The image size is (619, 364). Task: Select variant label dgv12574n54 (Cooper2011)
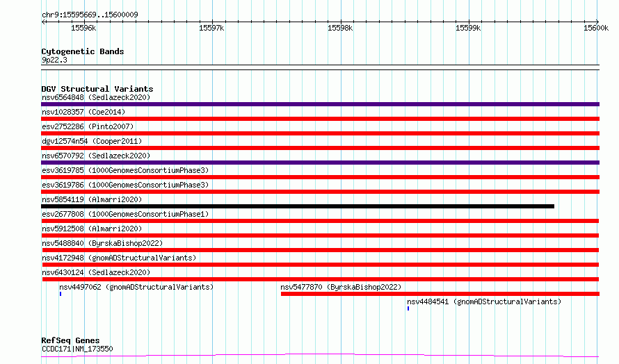click(92, 141)
